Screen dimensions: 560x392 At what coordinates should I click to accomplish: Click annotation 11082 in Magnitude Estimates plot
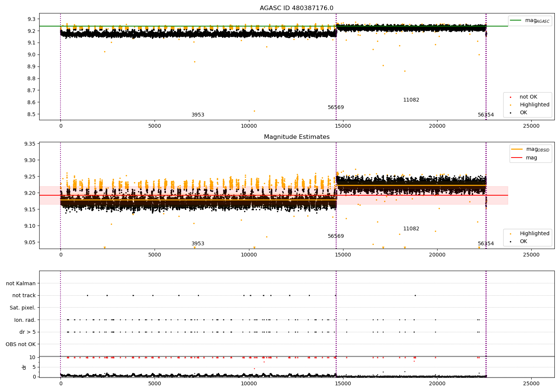[411, 229]
